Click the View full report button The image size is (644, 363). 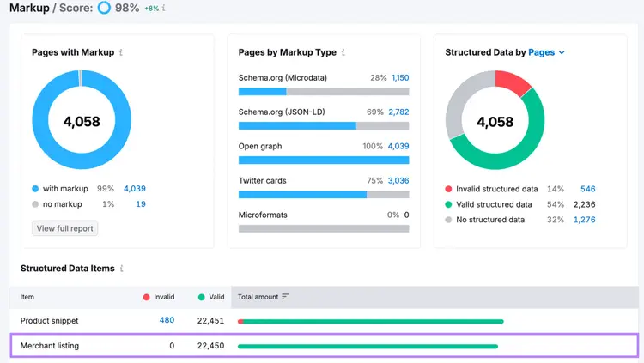(65, 228)
